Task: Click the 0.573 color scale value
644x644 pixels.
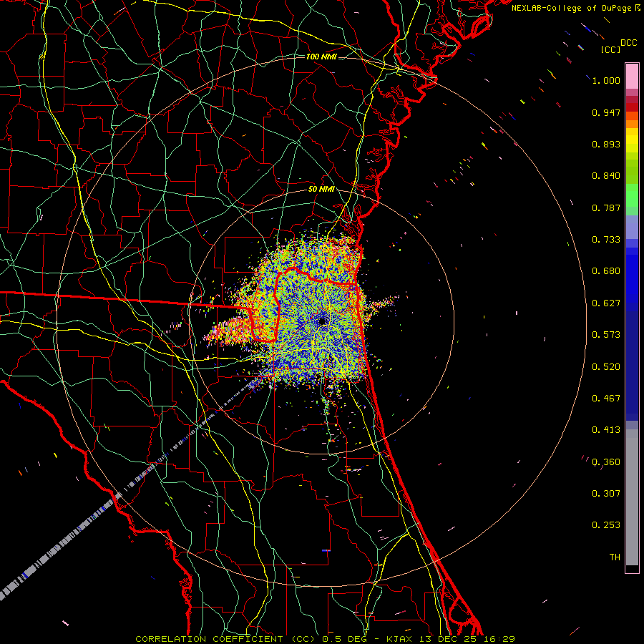Action: pyautogui.click(x=606, y=335)
